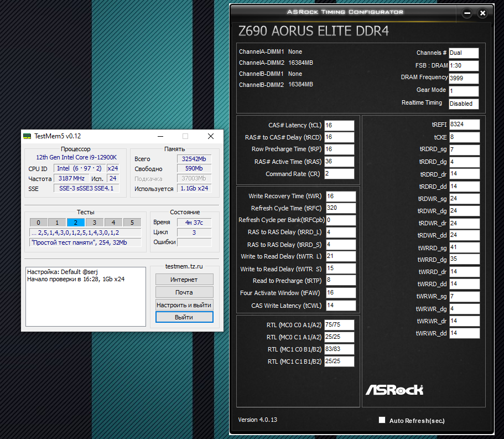Click the Row Precharge Time (tRP) field
Image resolution: width=504 pixels, height=439 pixels.
pos(339,149)
